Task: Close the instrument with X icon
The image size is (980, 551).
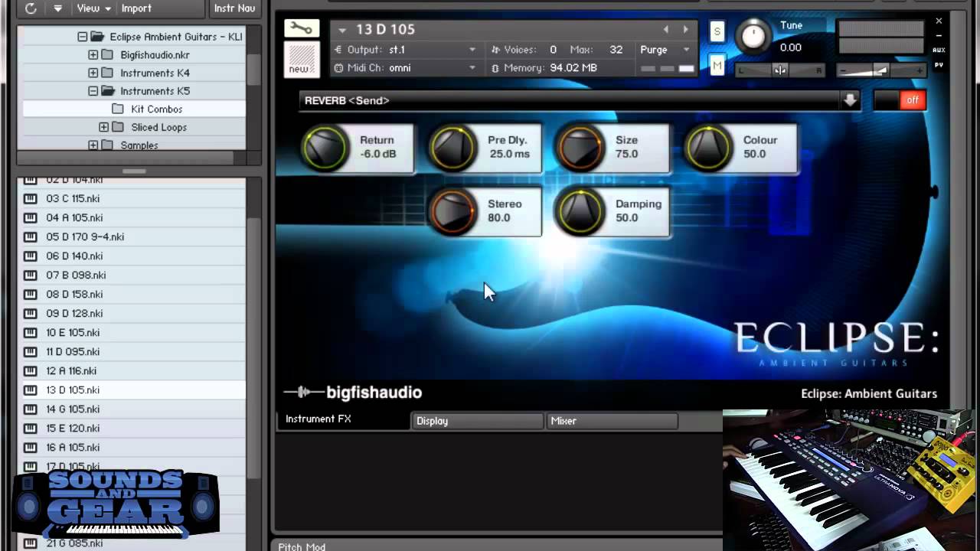Action: coord(939,21)
